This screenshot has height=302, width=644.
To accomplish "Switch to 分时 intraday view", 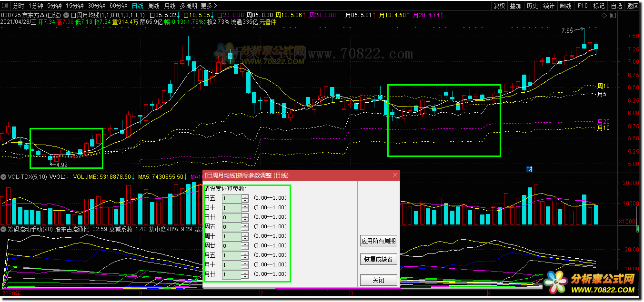I will point(18,6).
